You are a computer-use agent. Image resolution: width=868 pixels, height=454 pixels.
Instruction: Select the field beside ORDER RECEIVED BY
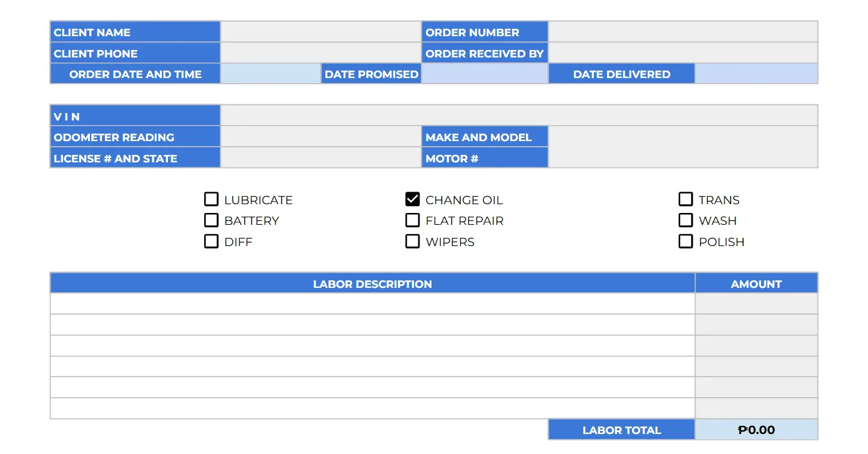click(683, 53)
